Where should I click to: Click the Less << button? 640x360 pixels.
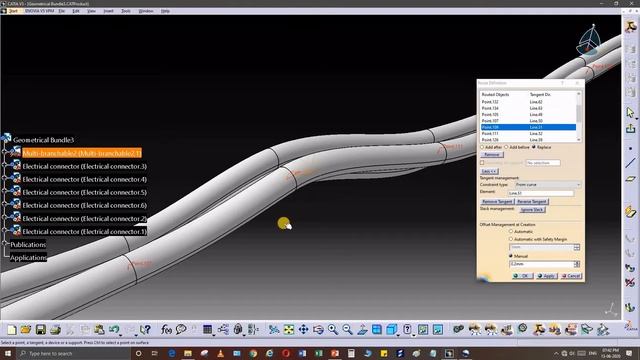(489, 171)
